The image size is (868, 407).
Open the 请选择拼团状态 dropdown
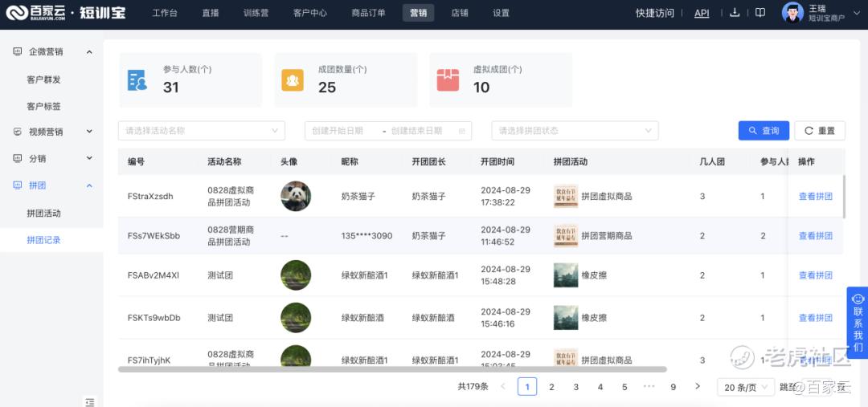point(575,131)
